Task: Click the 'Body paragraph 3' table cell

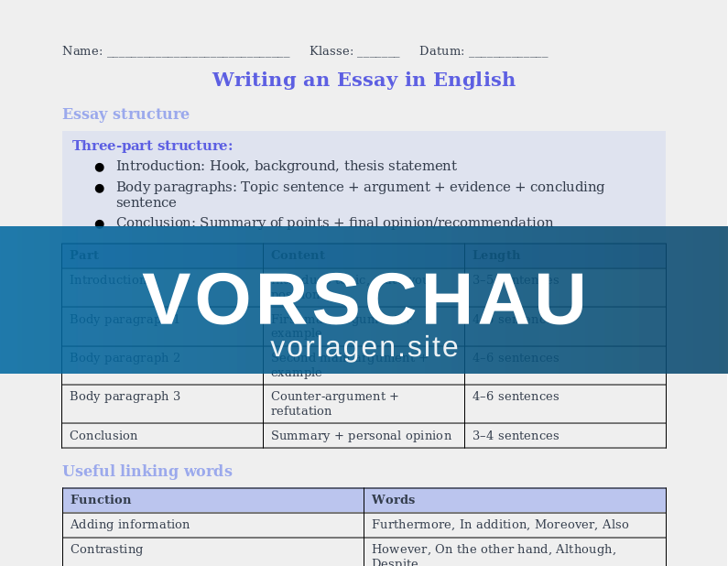Action: tap(162, 404)
